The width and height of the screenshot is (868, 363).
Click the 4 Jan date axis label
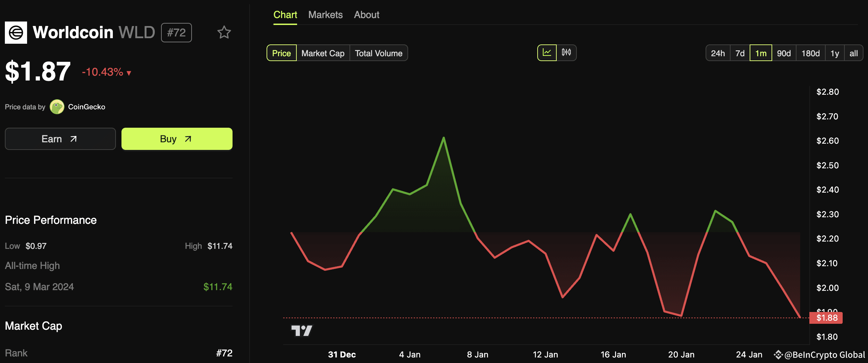(x=410, y=355)
